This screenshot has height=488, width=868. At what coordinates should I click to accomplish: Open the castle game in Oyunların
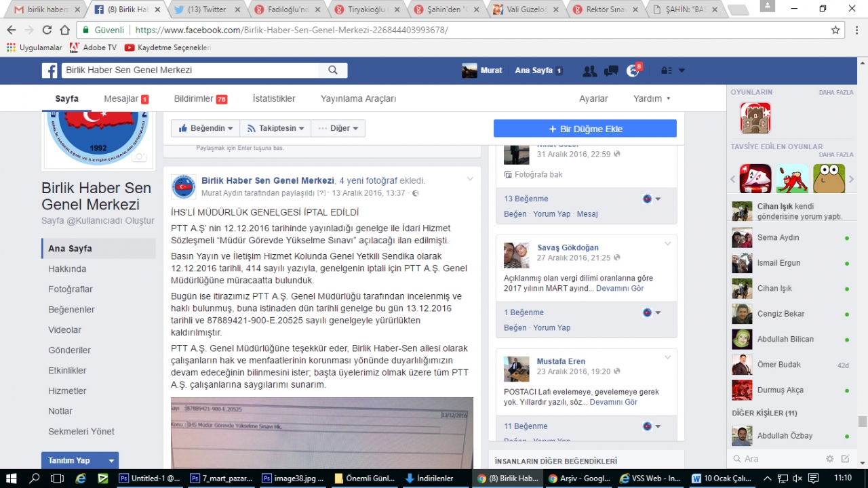(x=755, y=118)
